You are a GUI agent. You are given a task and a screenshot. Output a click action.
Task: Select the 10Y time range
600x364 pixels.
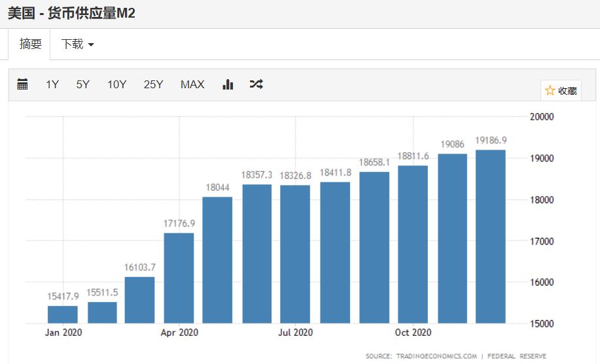(116, 84)
